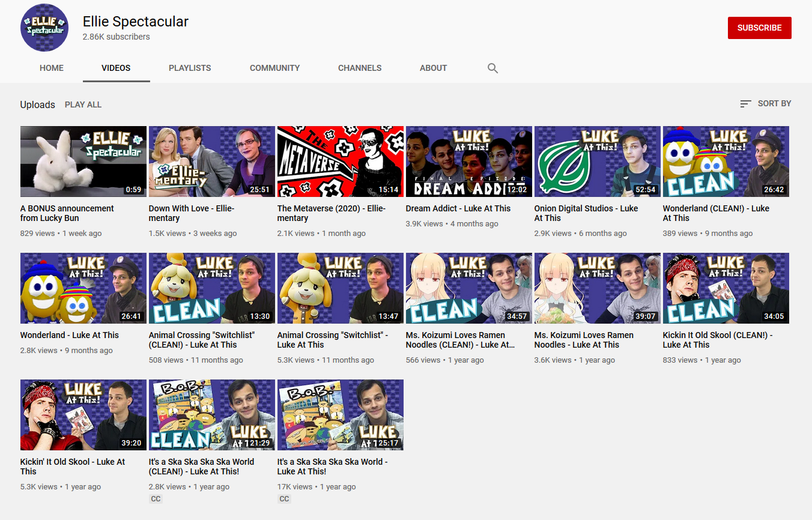The image size is (812, 520).
Task: Click '2.9K views • 6 months ago' text
Action: tap(581, 234)
